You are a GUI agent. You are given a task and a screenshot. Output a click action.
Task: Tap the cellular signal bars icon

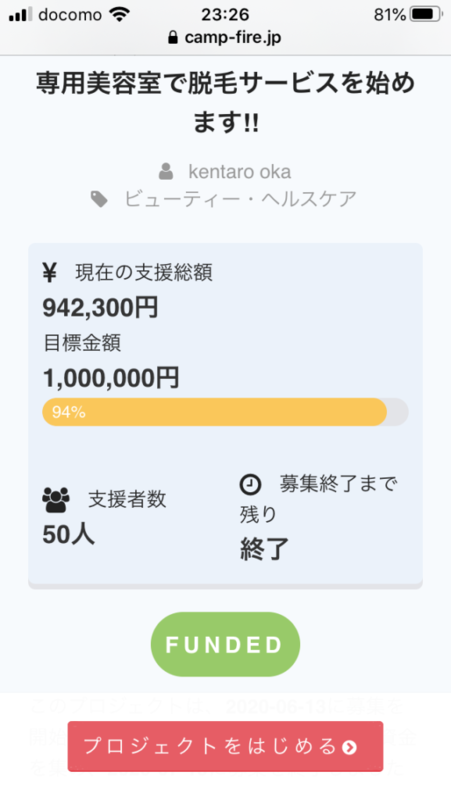(20, 15)
